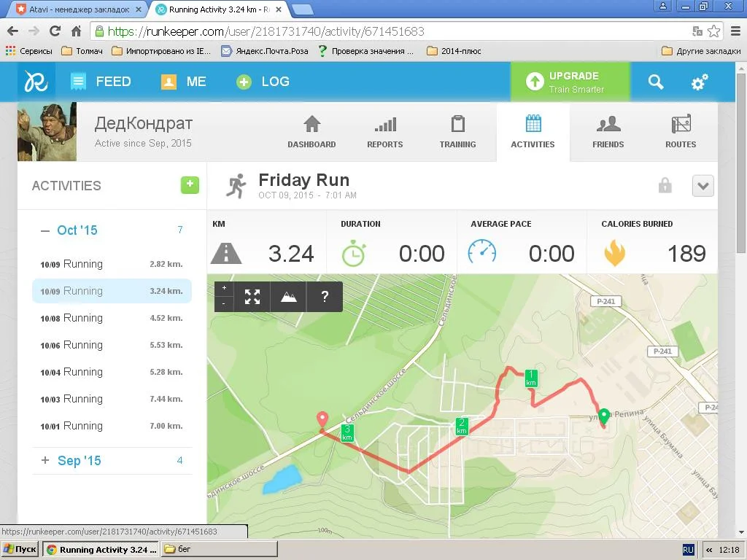Switch map to terrain view
The height and width of the screenshot is (560, 747).
point(288,297)
